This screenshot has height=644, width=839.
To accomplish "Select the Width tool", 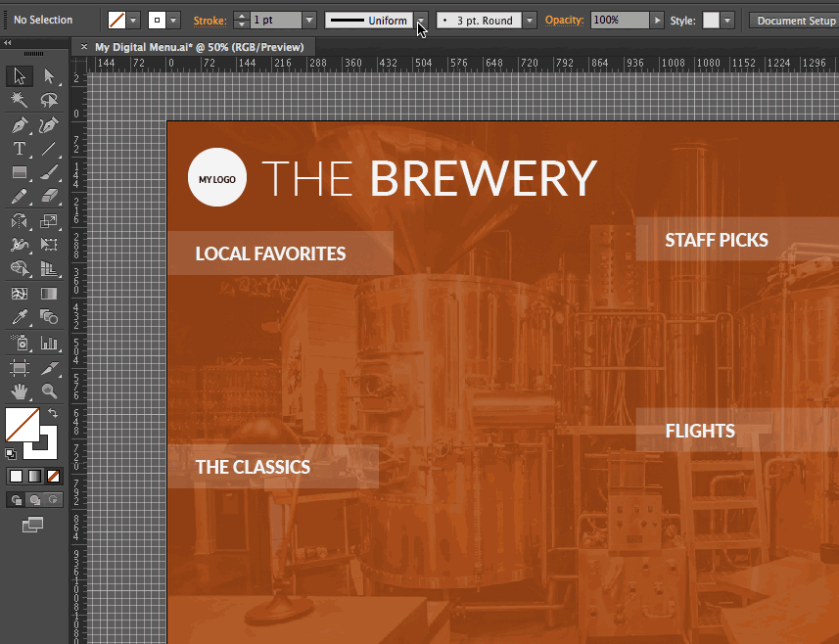I will (x=20, y=245).
